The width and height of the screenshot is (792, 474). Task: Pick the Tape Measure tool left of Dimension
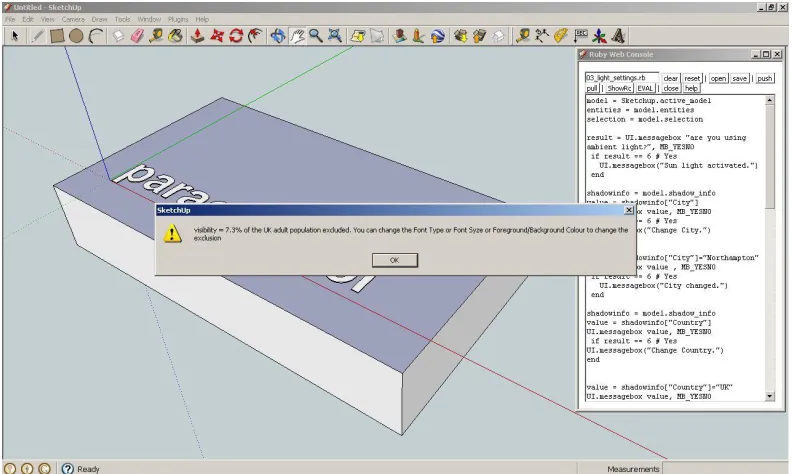click(x=523, y=36)
